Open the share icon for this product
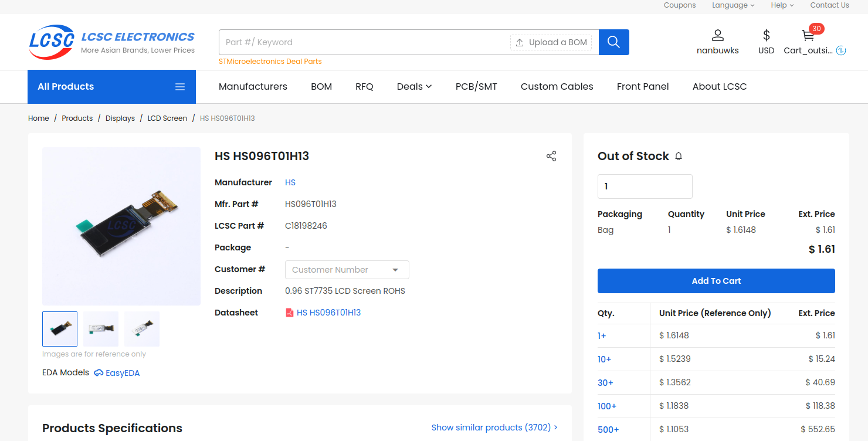 [x=551, y=156]
